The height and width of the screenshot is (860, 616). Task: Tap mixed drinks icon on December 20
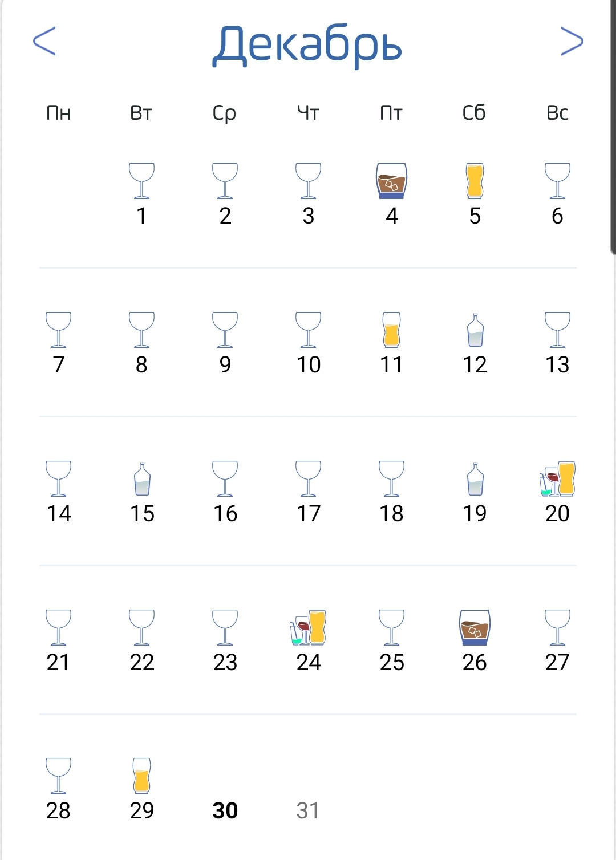tap(557, 479)
